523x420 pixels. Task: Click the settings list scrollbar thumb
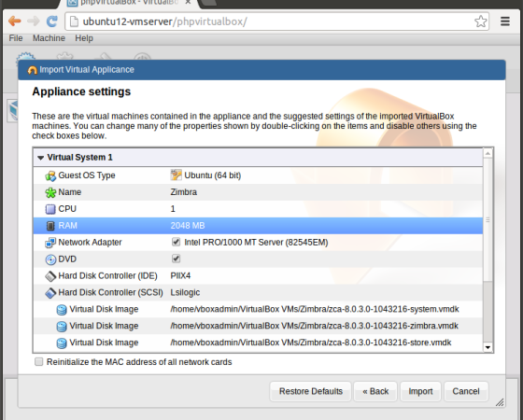point(488,220)
